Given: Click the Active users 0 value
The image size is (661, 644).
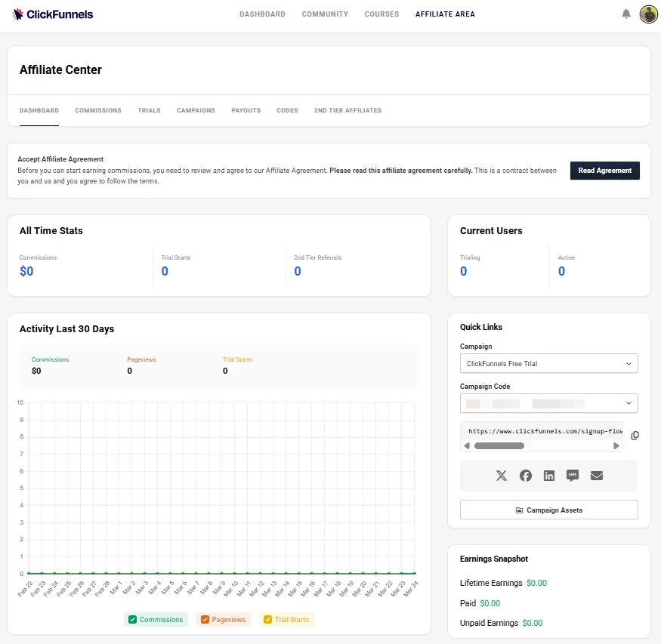Looking at the screenshot, I should [561, 271].
